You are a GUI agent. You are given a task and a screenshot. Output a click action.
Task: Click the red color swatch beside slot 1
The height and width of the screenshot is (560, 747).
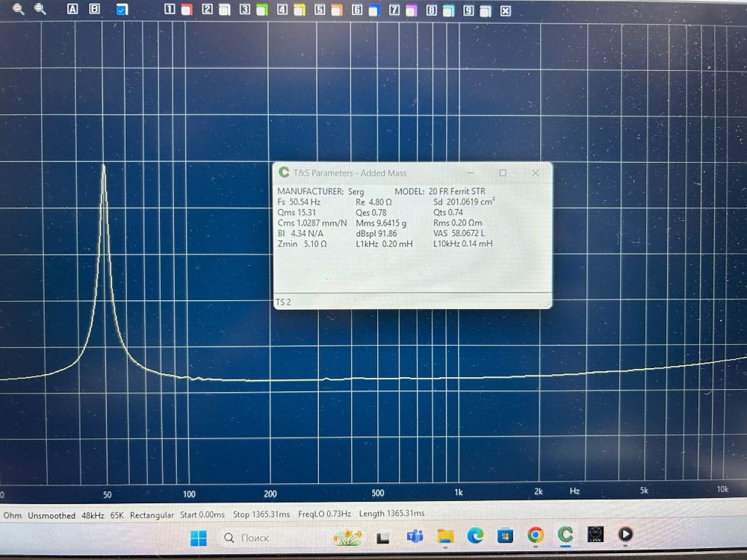(x=187, y=10)
